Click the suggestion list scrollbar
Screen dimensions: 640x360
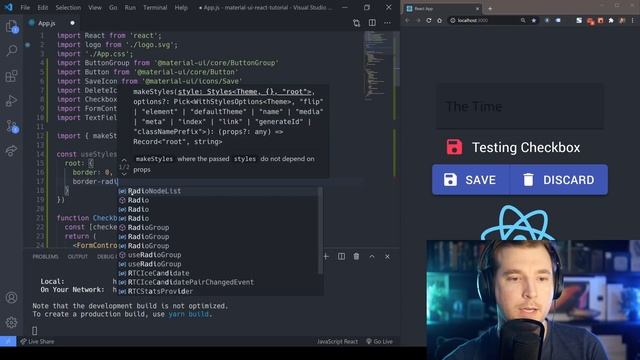(x=320, y=231)
